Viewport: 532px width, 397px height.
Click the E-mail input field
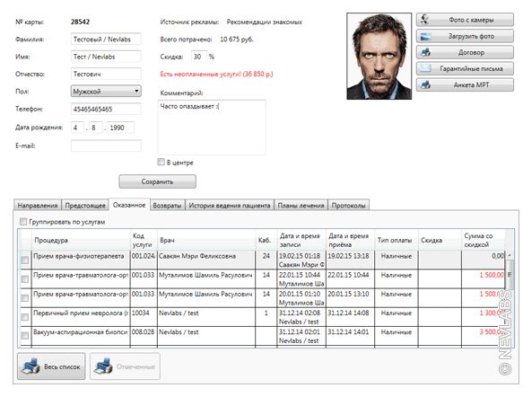(x=106, y=146)
